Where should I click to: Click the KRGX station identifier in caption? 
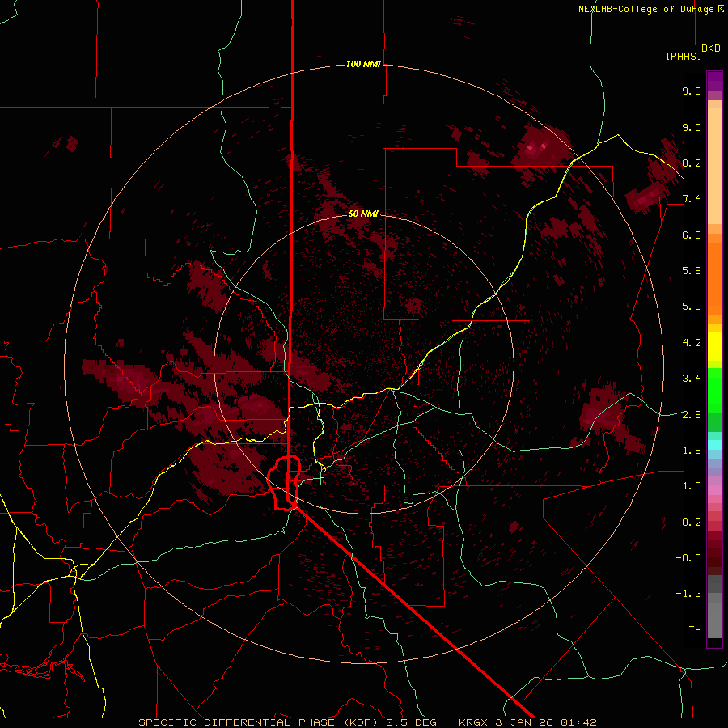[x=472, y=722]
